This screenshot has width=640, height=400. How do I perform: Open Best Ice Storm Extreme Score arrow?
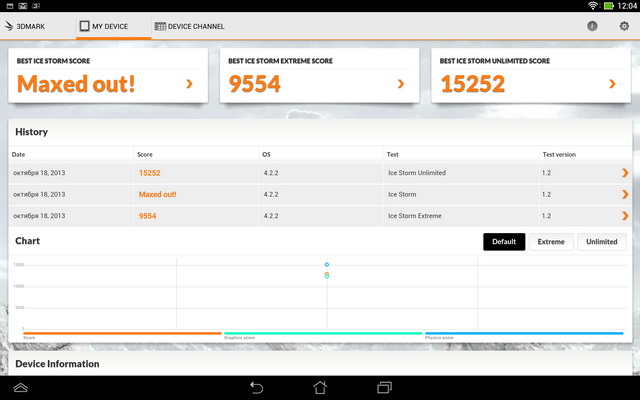400,84
